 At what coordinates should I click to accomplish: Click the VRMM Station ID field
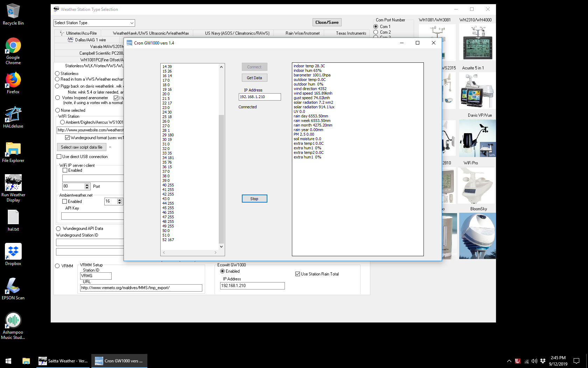pyautogui.click(x=96, y=276)
